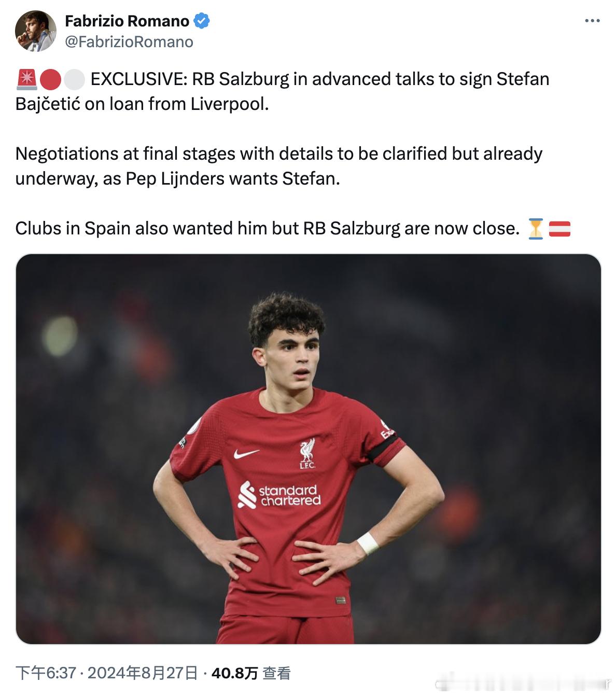616x697 pixels.
Task: Click the red siren emoji
Action: [26, 79]
